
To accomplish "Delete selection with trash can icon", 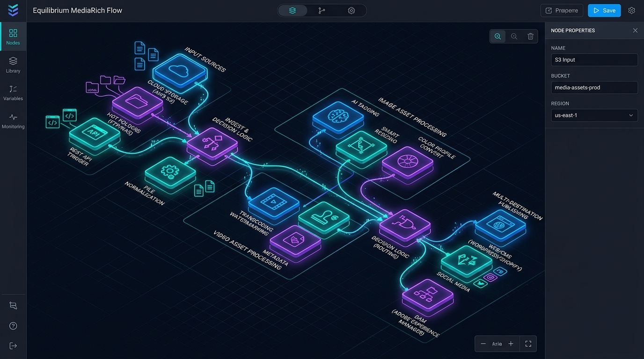I will (530, 36).
